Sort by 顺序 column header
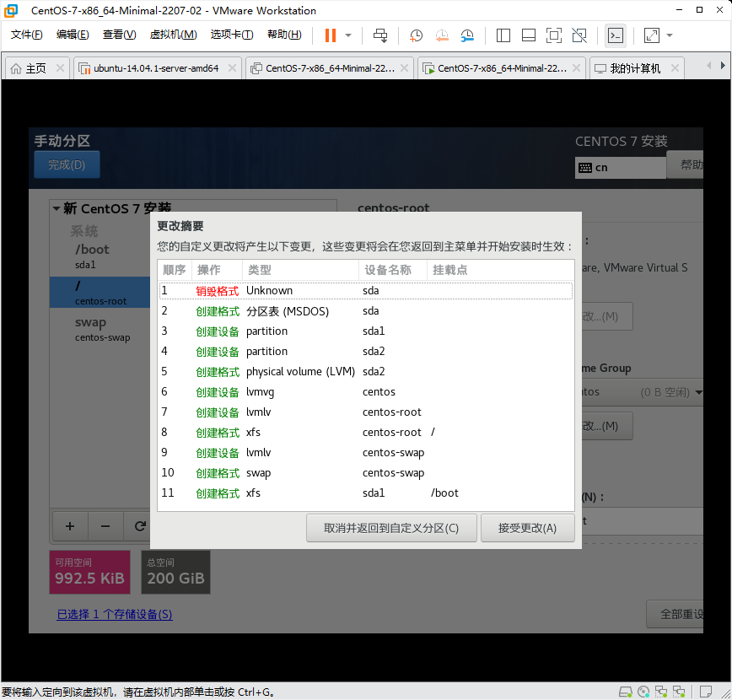Viewport: 732px width, 700px height. click(x=175, y=270)
